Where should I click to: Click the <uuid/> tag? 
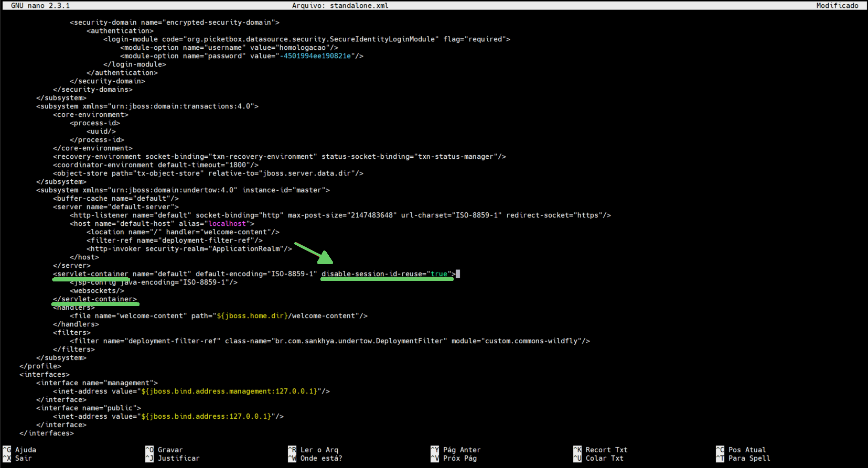tap(101, 132)
